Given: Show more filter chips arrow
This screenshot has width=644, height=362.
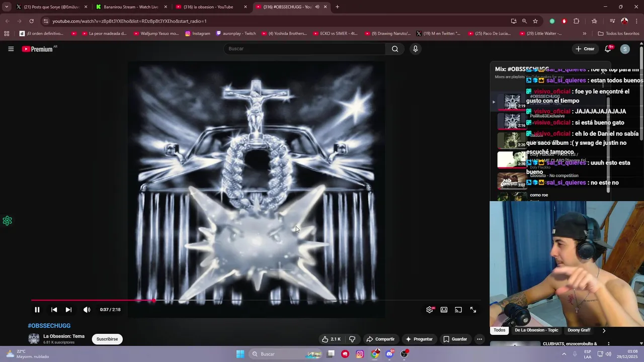Looking at the screenshot, I should tap(604, 330).
